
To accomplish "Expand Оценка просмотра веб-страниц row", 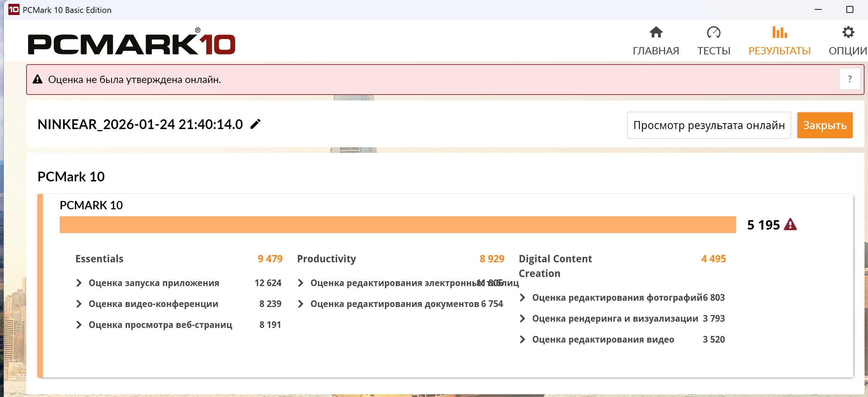I will coord(79,325).
